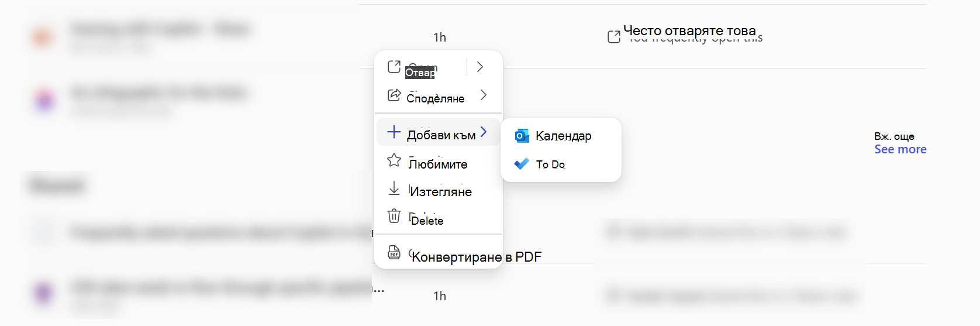The height and width of the screenshot is (326, 980).
Task: Click the Open icon in context menu
Action: point(394,67)
